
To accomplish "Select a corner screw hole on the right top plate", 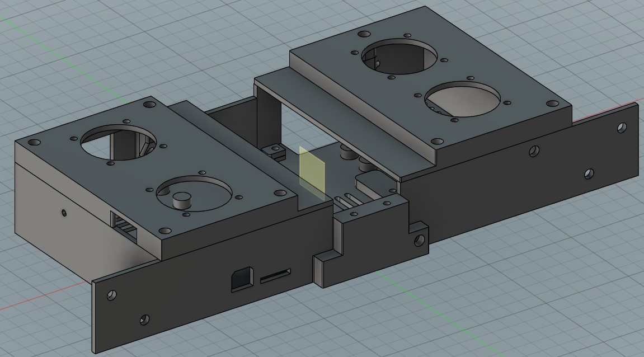I will [553, 104].
